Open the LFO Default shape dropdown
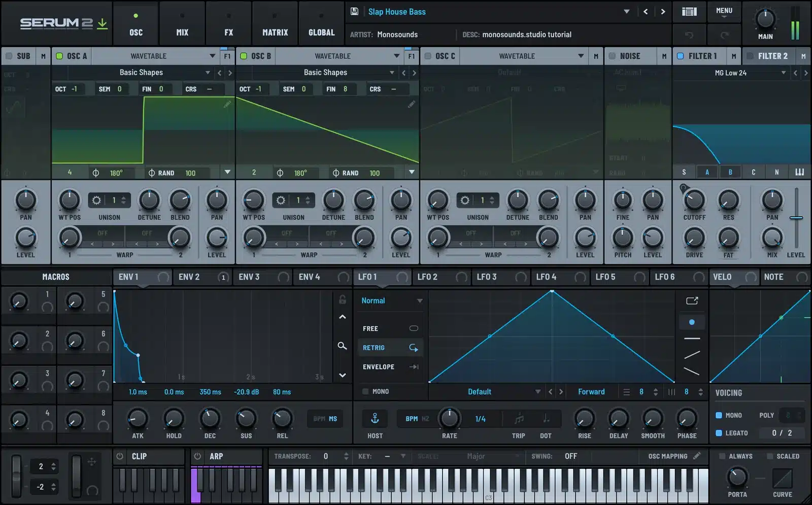 [x=486, y=392]
